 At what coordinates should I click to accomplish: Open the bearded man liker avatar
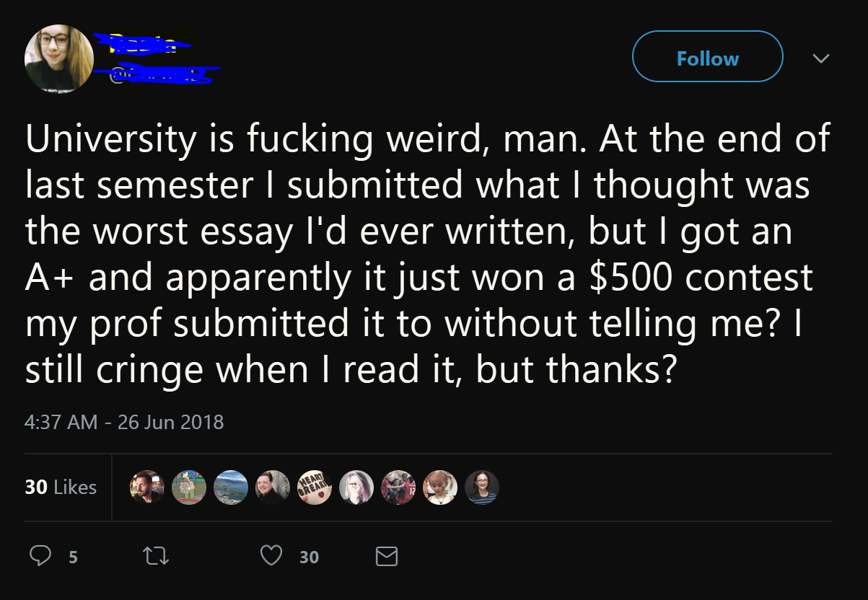(147, 487)
